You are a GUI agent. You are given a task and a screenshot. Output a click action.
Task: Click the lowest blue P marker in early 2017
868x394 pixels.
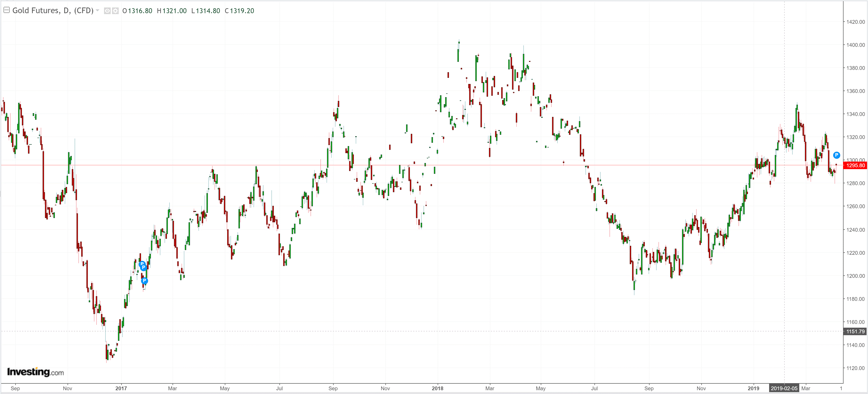tap(145, 281)
